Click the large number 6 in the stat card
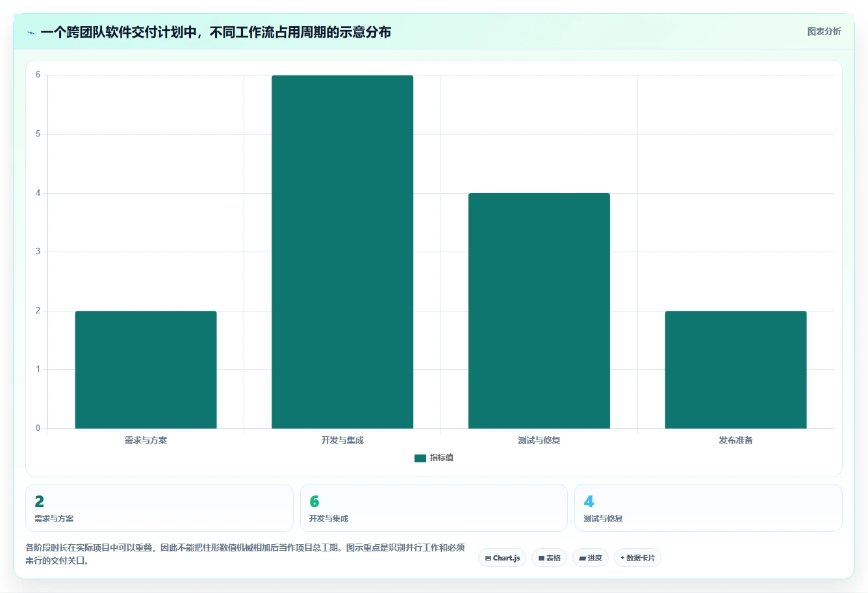 [314, 501]
